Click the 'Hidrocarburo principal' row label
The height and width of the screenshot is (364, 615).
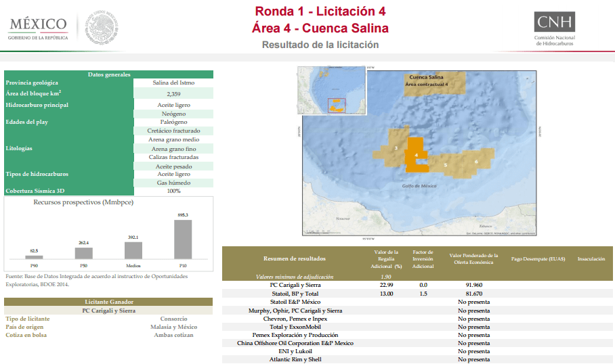coord(37,105)
